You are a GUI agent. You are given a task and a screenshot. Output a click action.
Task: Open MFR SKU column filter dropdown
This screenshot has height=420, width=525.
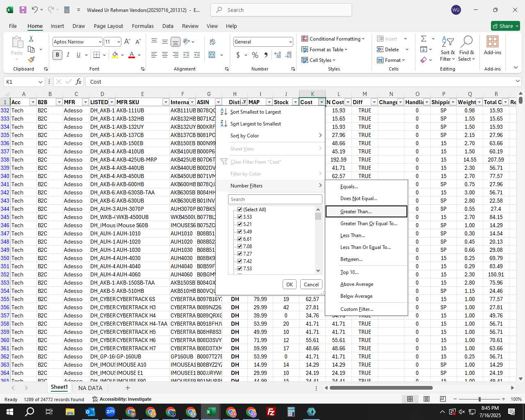click(166, 102)
